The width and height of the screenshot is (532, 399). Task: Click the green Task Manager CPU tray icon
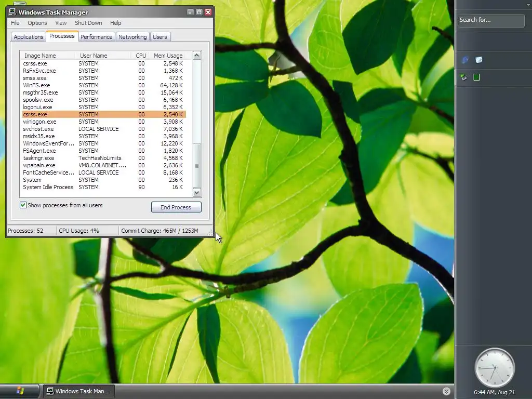[x=476, y=77]
